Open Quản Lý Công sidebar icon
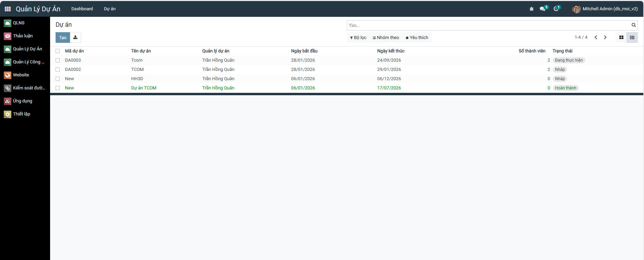Screen dimensions: 644x260 [8, 62]
